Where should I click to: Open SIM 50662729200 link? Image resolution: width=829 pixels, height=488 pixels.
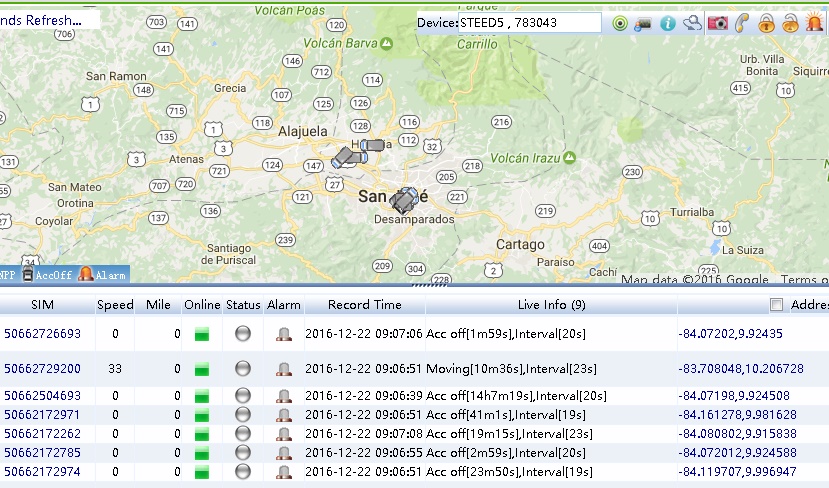coord(42,369)
